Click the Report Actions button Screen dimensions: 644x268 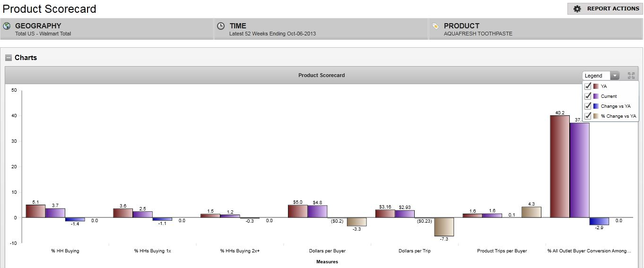pos(605,9)
